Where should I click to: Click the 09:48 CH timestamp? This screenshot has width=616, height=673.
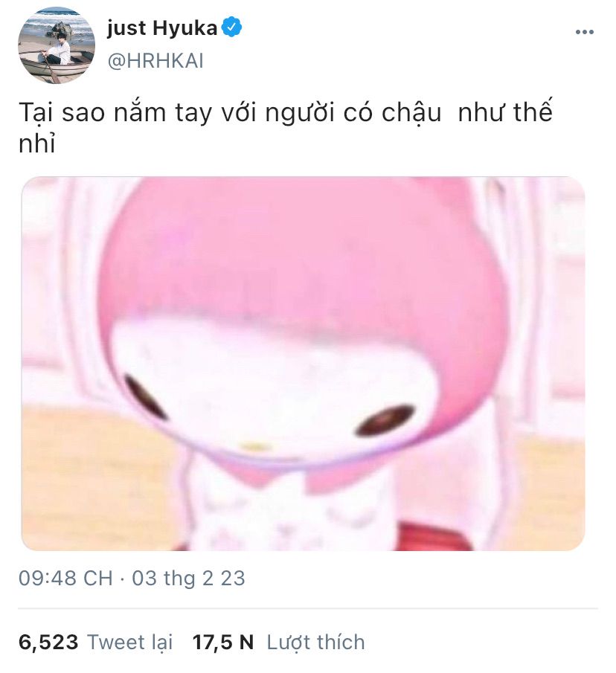[x=65, y=578]
